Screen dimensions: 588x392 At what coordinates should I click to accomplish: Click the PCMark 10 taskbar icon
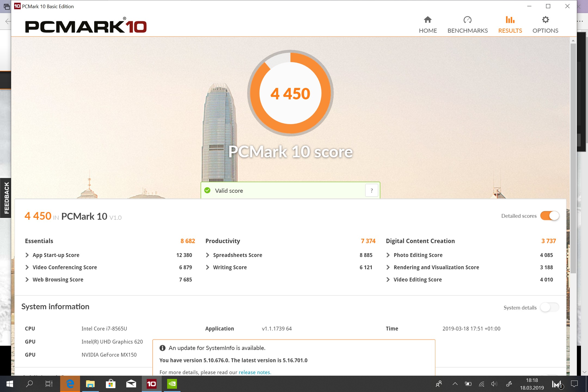152,384
